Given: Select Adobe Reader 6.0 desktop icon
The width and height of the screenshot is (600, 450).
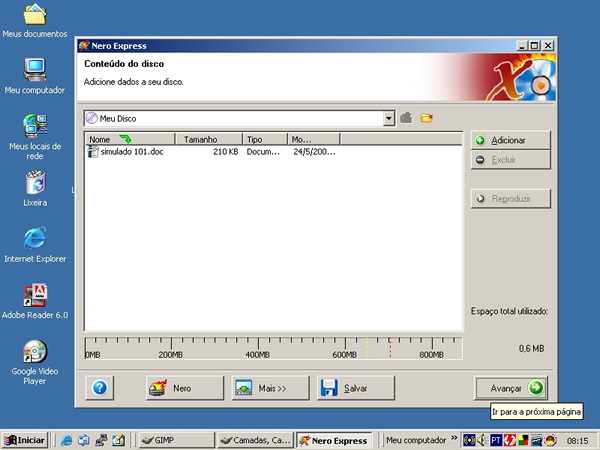Looking at the screenshot, I should coord(35,302).
